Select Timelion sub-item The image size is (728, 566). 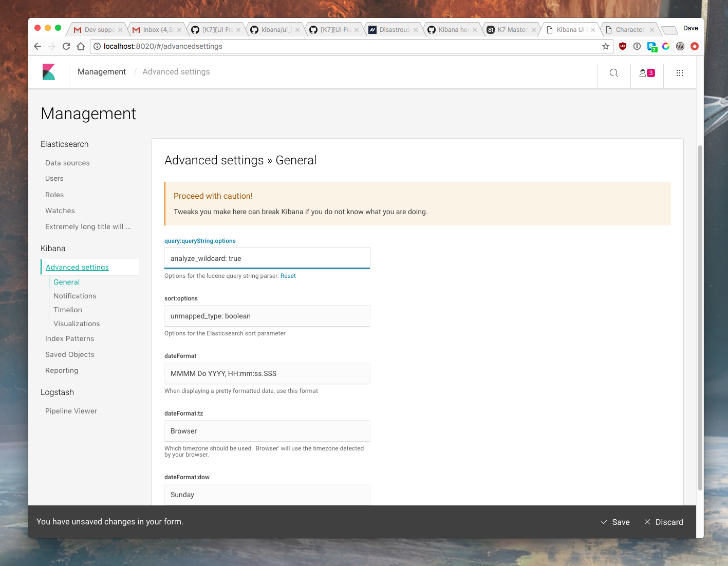pos(68,310)
